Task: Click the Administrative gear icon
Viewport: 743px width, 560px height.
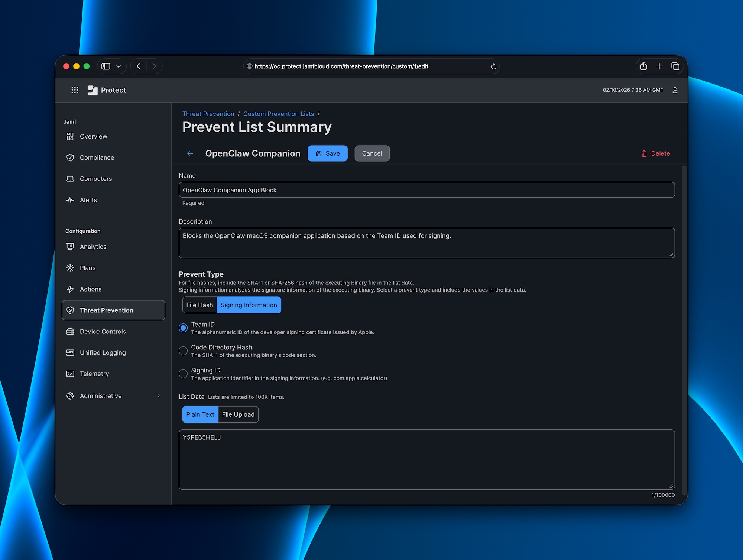Action: (70, 396)
